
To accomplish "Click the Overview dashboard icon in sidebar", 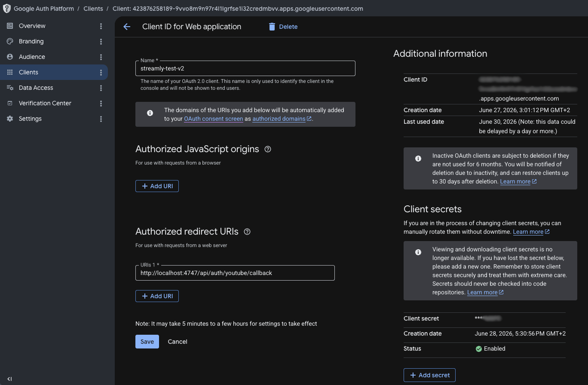I will (10, 26).
